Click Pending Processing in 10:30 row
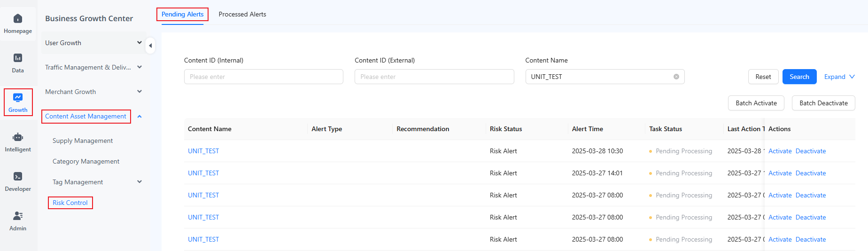 (x=683, y=151)
